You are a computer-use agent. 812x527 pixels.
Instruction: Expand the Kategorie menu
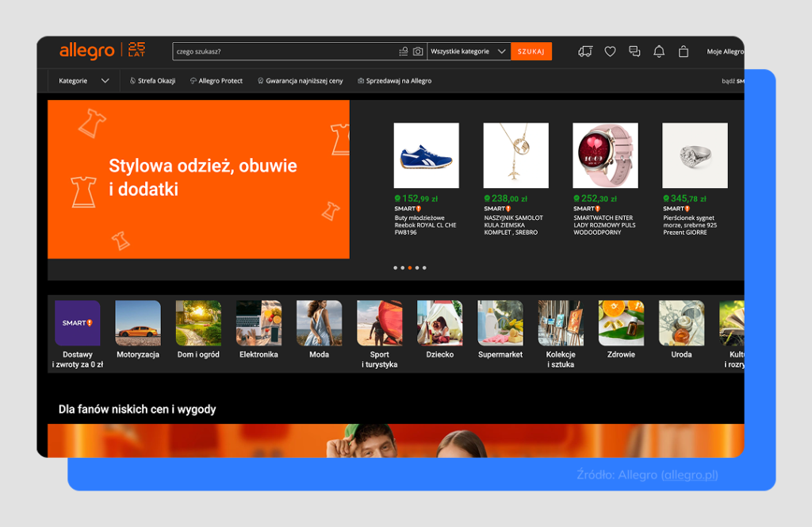pyautogui.click(x=83, y=81)
